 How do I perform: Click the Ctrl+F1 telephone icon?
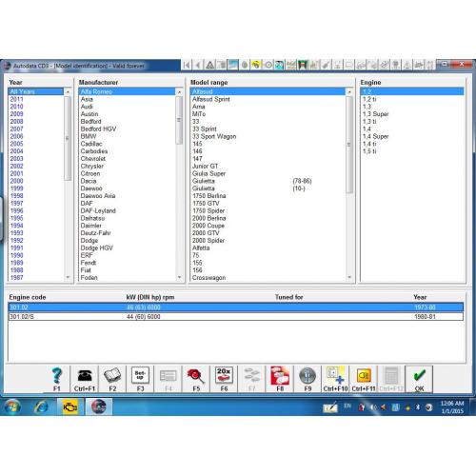pyautogui.click(x=85, y=379)
